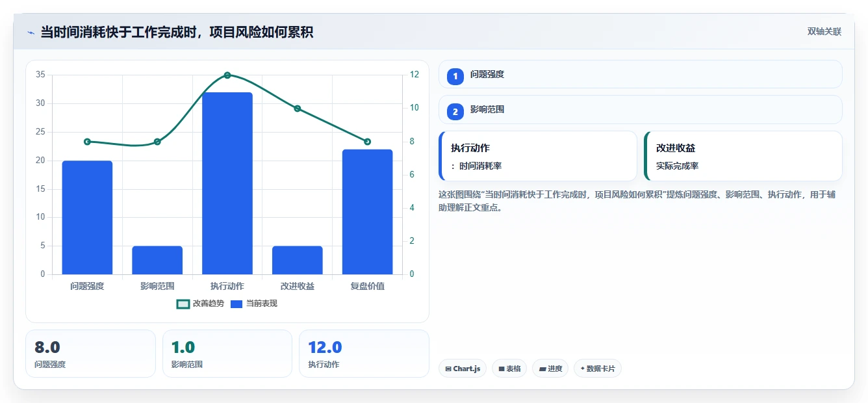Click the description paragraph starting 这张图围绕
Screen dimensions: 868x403
637,201
